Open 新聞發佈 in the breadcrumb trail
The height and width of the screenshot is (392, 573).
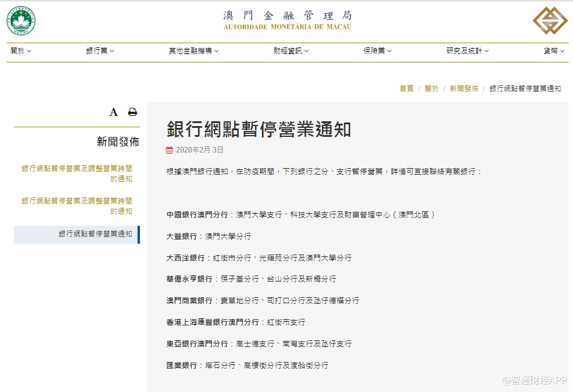(464, 88)
